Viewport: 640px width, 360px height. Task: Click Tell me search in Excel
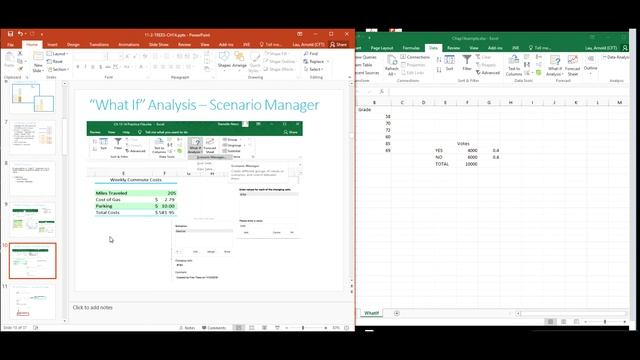(540, 48)
